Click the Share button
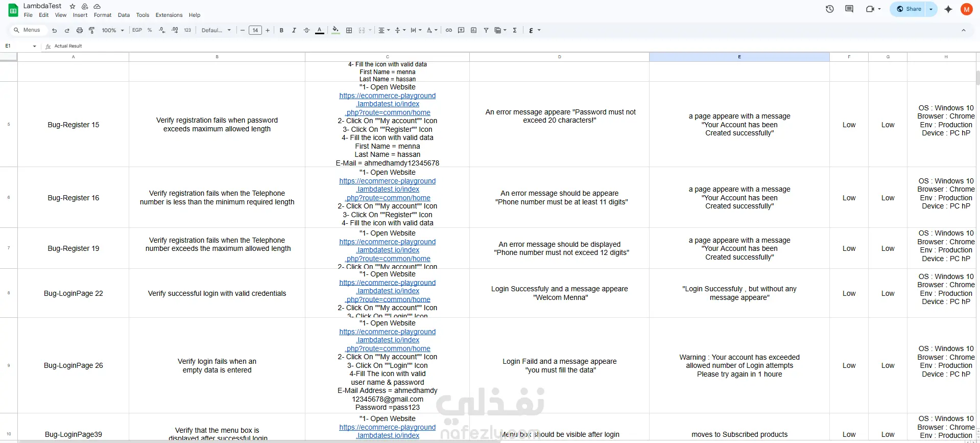The height and width of the screenshot is (443, 980). [909, 9]
